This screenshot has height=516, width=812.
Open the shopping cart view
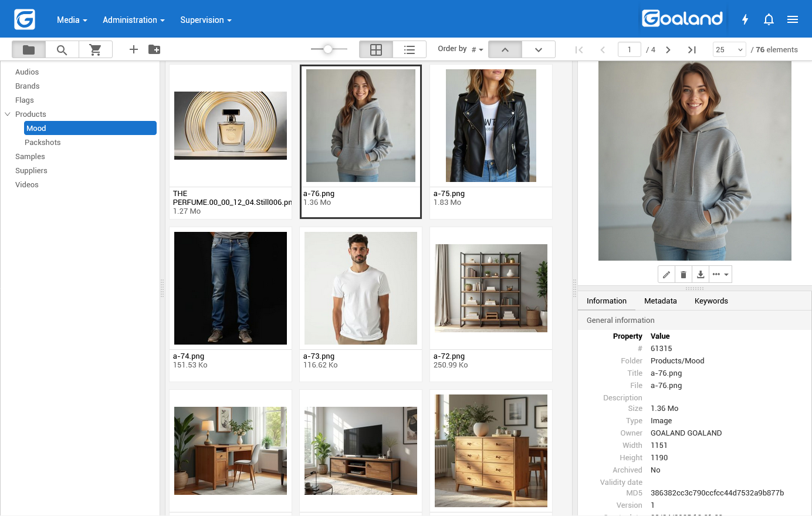[x=95, y=49]
